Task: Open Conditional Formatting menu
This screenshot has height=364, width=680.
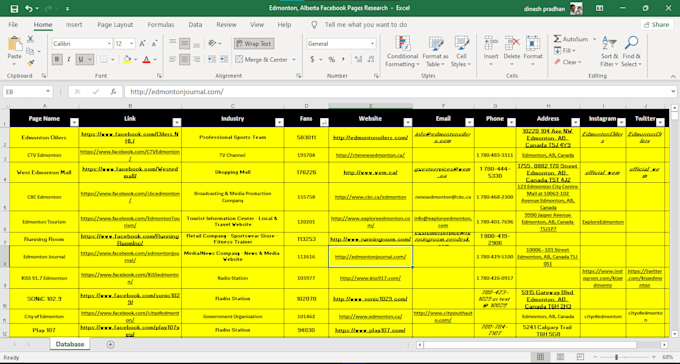Action: point(402,52)
